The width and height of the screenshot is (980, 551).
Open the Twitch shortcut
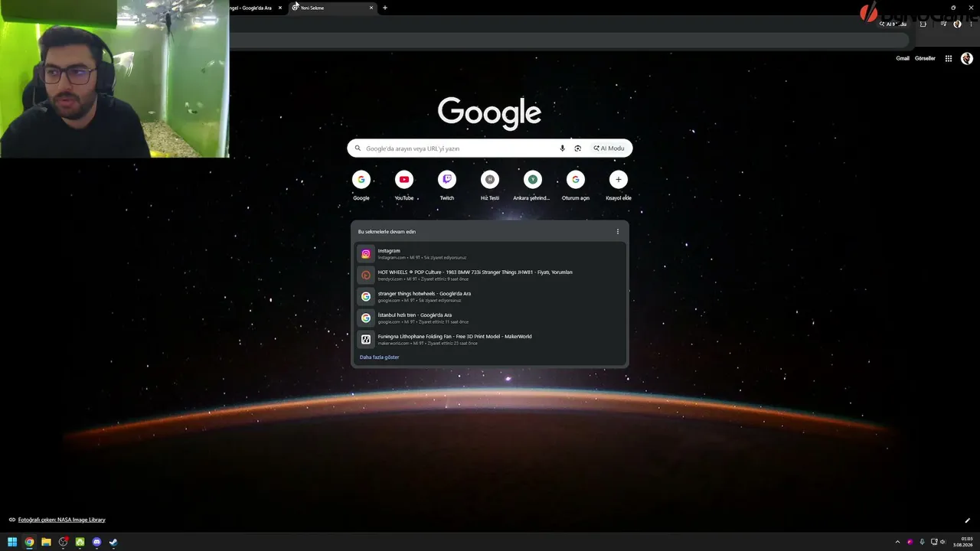tap(447, 185)
